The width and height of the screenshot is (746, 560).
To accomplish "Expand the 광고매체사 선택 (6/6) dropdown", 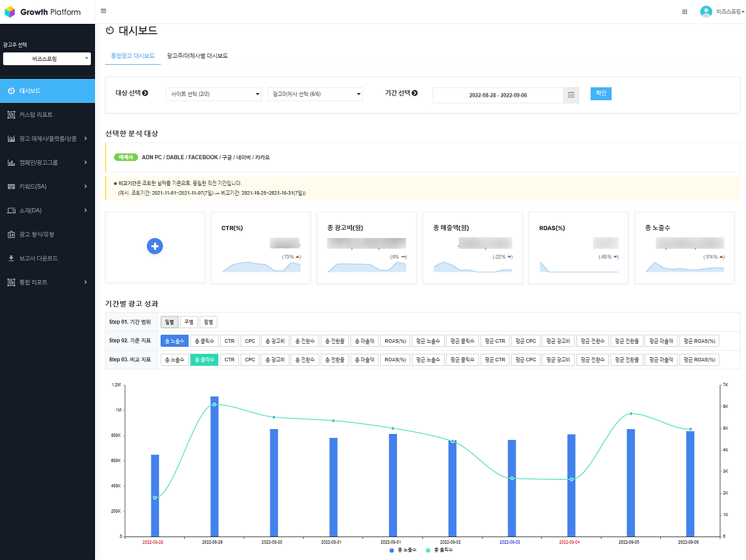I will click(x=315, y=94).
